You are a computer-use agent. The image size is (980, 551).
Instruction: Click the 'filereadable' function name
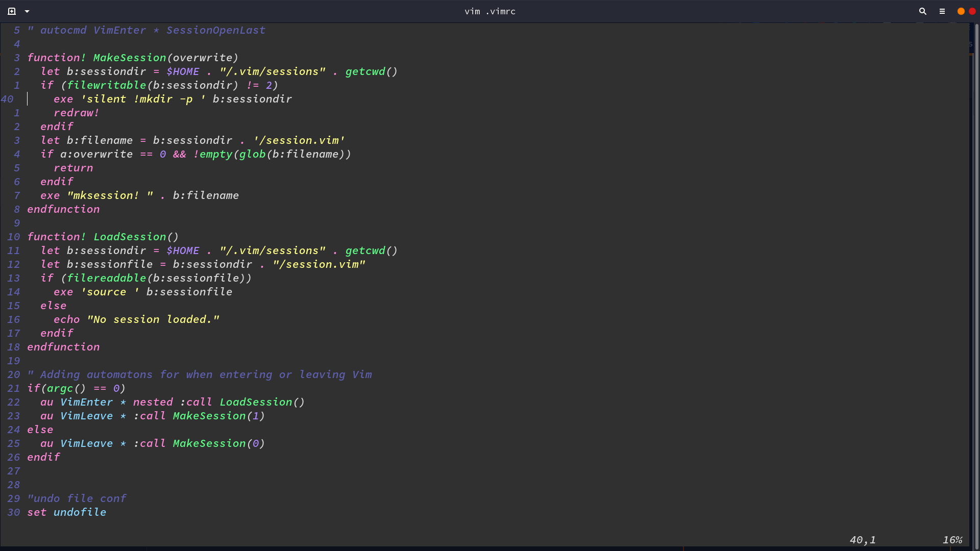pyautogui.click(x=107, y=278)
